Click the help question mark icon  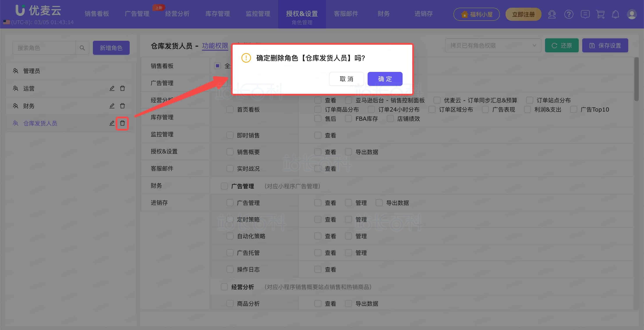[568, 14]
